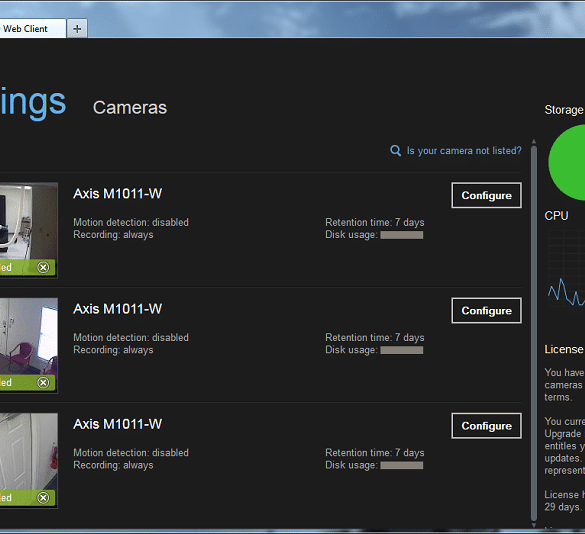Configure the third Axis M1011-W camera
The height and width of the screenshot is (534, 585).
[487, 426]
